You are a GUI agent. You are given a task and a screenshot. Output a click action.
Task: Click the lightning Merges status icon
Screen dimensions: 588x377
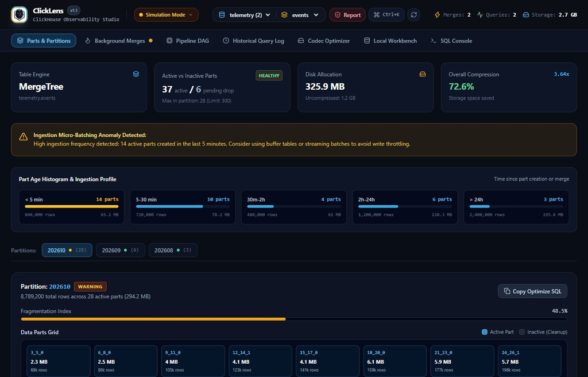pyautogui.click(x=437, y=15)
